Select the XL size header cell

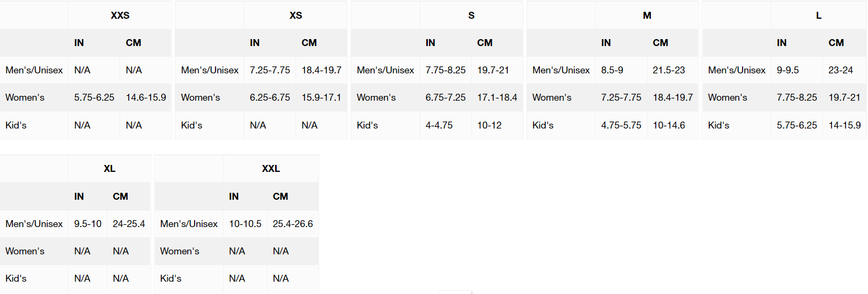[x=109, y=169]
